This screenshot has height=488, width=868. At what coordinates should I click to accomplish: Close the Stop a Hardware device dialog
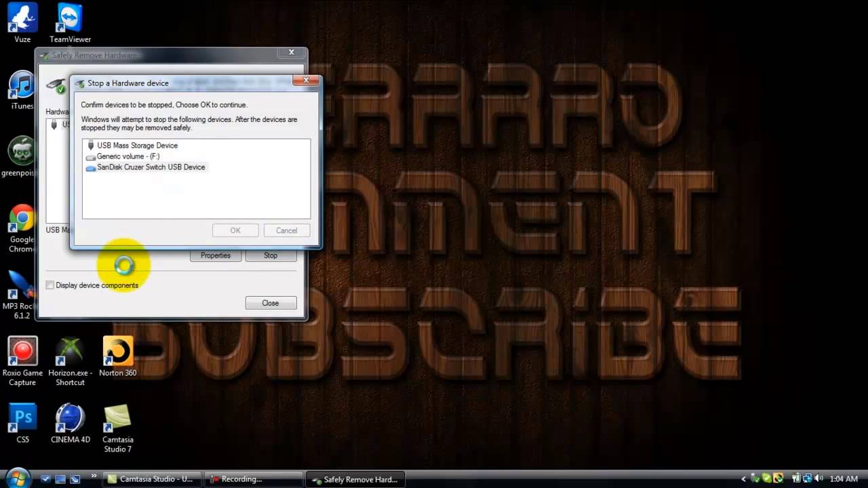(306, 81)
